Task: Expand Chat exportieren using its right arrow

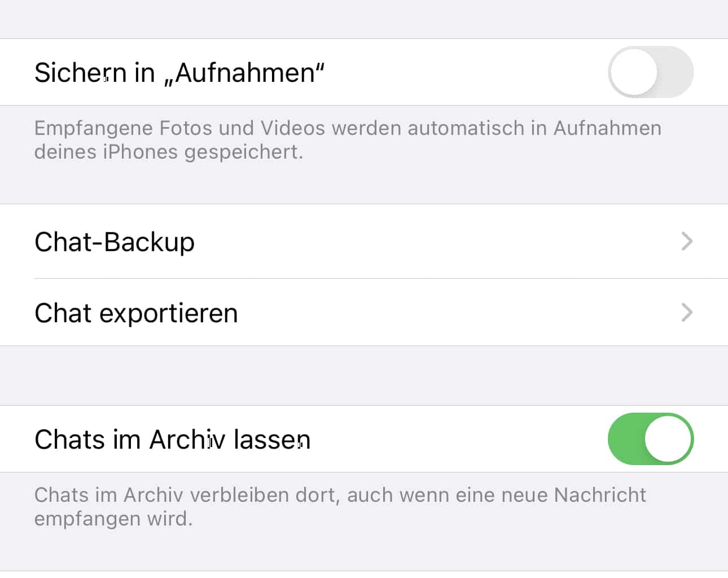Action: click(687, 312)
